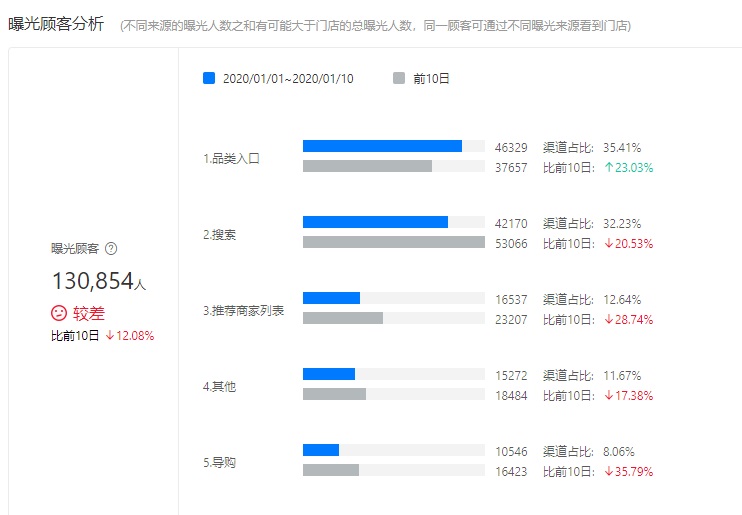742x515 pixels.
Task: Click the blue bar for 导购
Action: pos(321,450)
